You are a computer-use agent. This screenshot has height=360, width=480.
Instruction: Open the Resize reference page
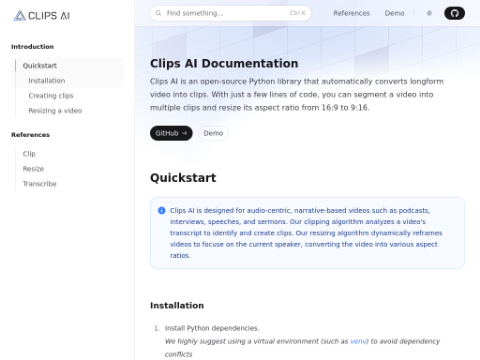[x=33, y=169]
